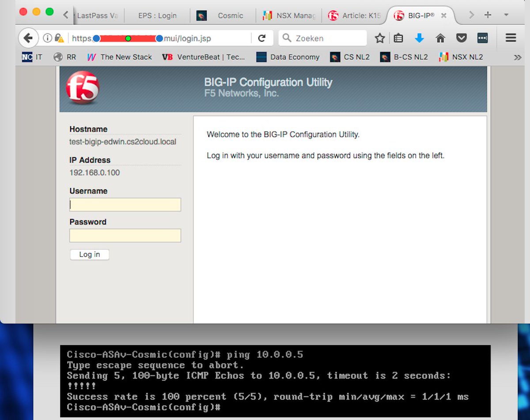
Task: Minimize the Firefox window with yellow button
Action: click(36, 12)
